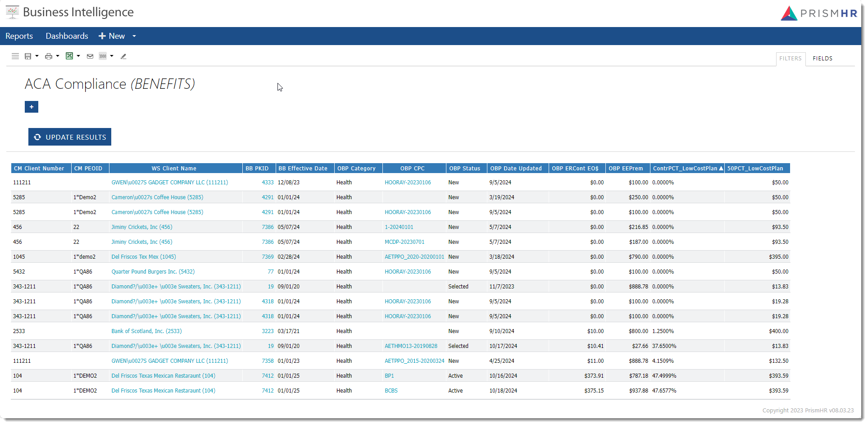Expand the row limit dropdown arrow

click(x=112, y=56)
